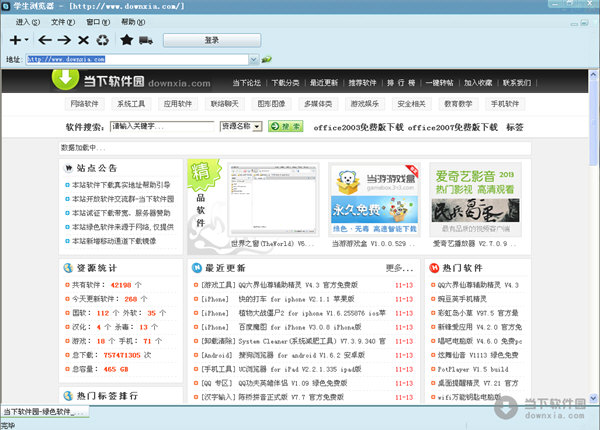The height and width of the screenshot is (430, 600).
Task: Open the 文件 menu
Action: pyautogui.click(x=63, y=22)
